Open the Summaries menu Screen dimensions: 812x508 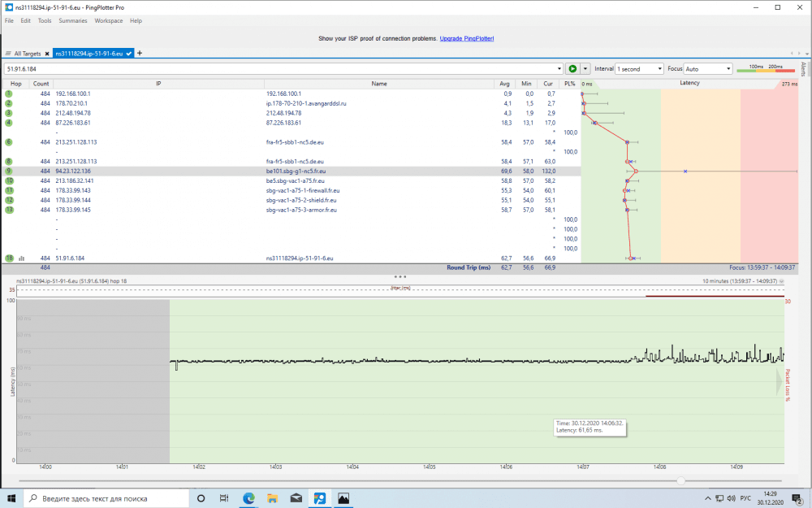point(73,20)
